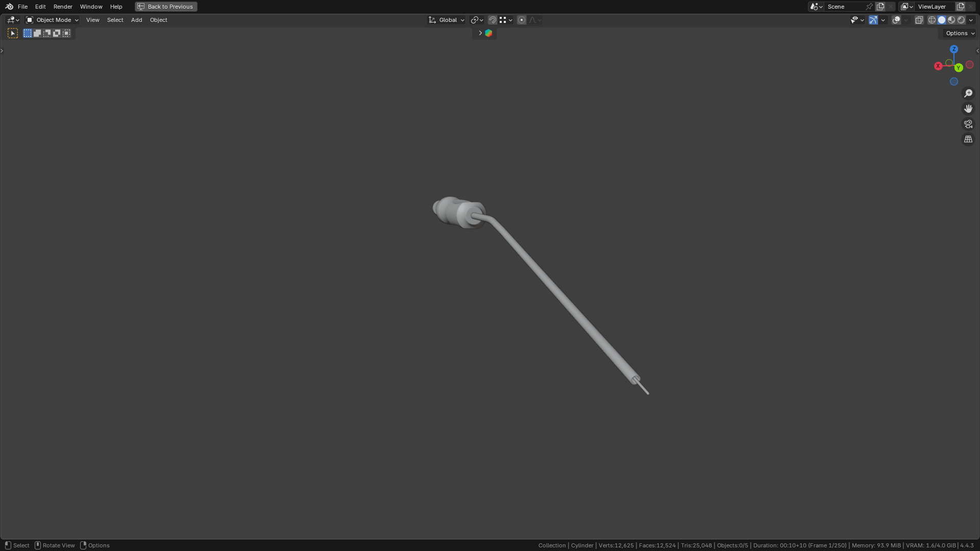Click the colorful asset cube icon
Screen dimensions: 980x551
click(488, 33)
